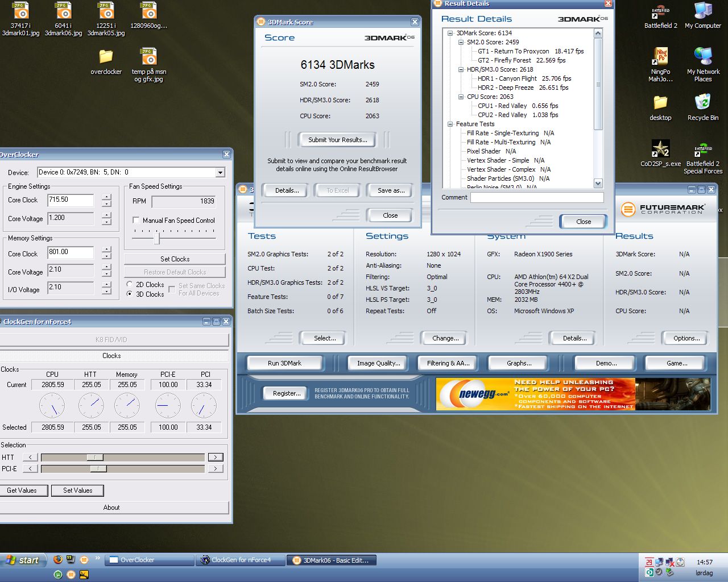This screenshot has width=728, height=582.
Task: Click Submit Your Results button
Action: point(337,140)
